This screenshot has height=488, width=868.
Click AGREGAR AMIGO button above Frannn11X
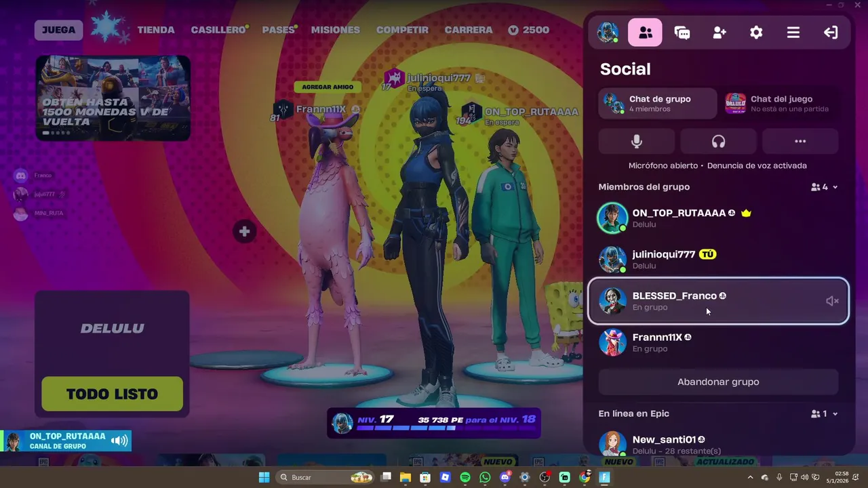coord(328,87)
